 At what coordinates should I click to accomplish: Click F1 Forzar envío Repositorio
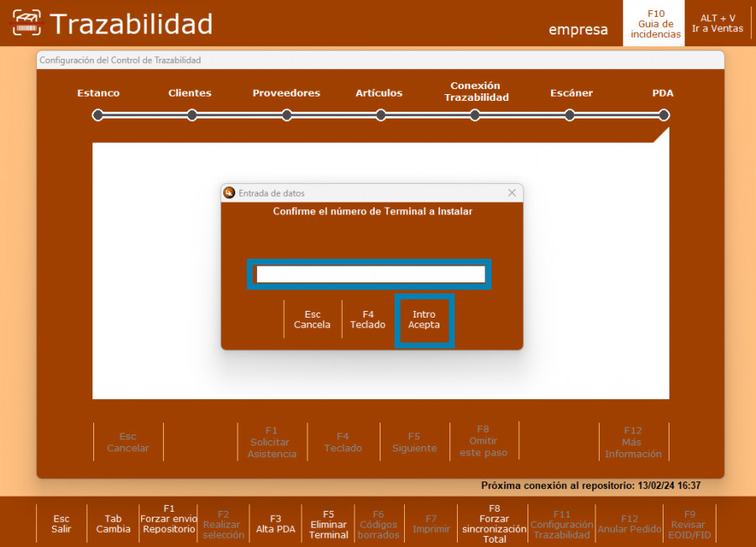click(169, 519)
